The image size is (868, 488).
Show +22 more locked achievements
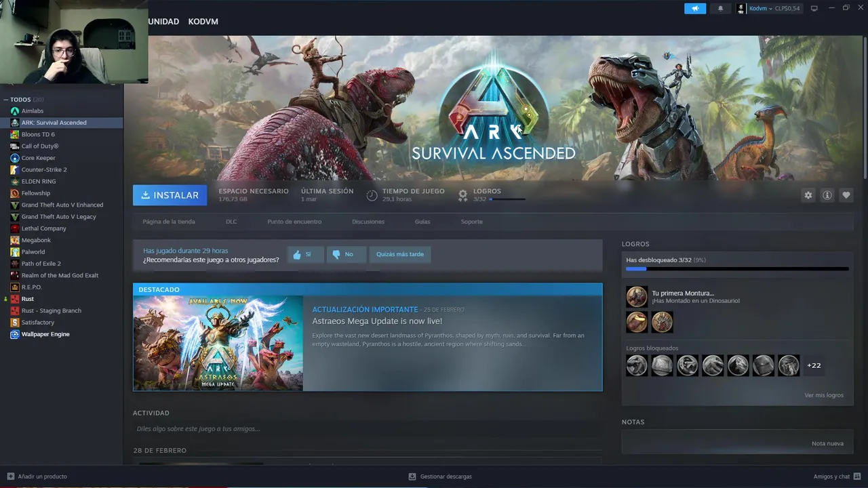pos(814,365)
